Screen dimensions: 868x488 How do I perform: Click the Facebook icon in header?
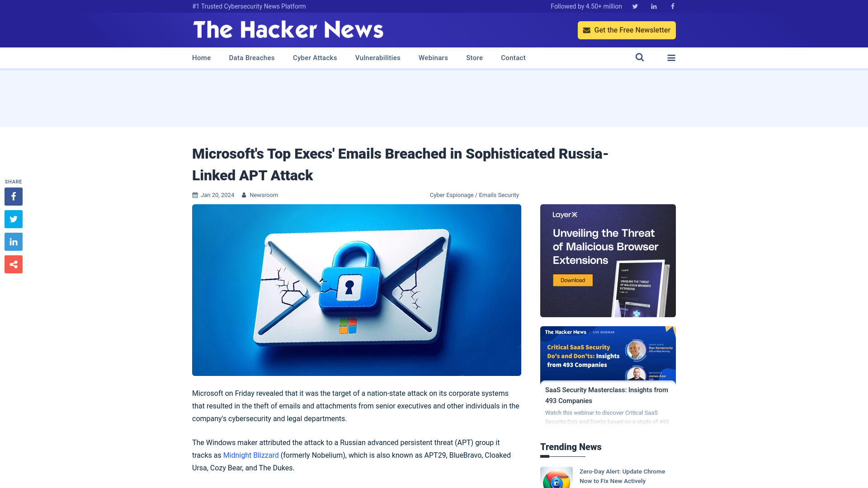672,6
